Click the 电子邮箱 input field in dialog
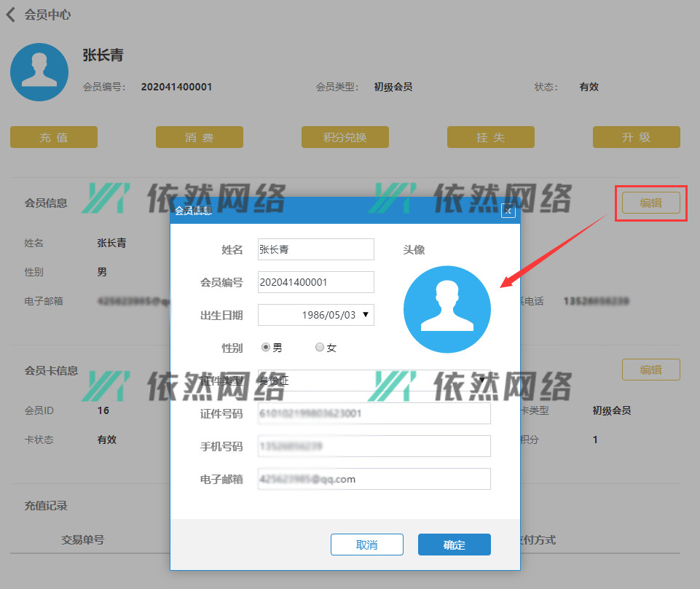700x589 pixels. 374,479
